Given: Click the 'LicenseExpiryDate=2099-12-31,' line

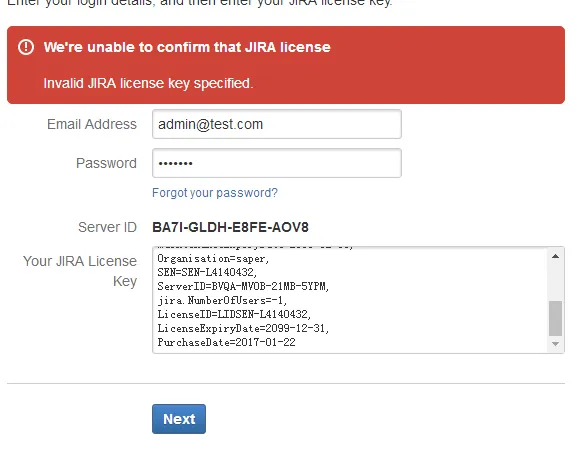Looking at the screenshot, I should click(x=243, y=328).
